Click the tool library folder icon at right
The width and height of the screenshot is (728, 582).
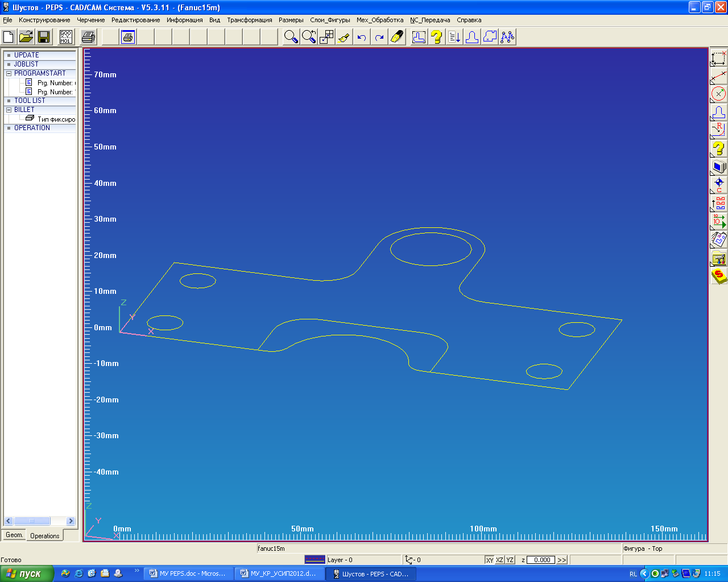point(719,257)
